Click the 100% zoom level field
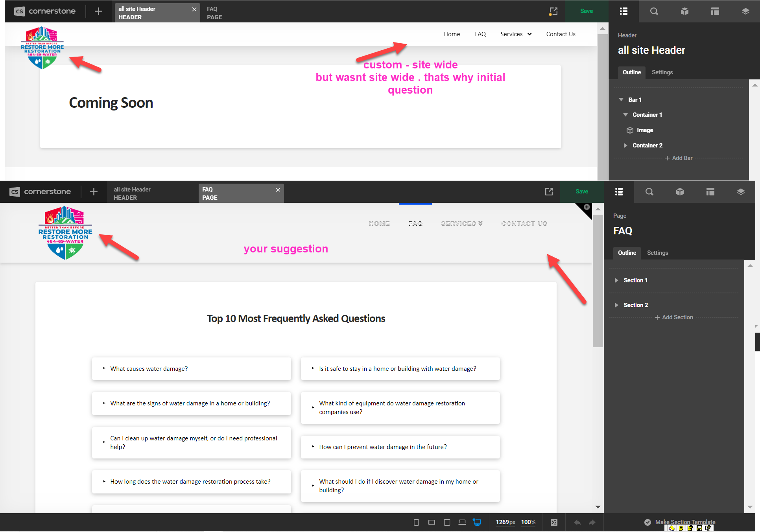 (528, 522)
